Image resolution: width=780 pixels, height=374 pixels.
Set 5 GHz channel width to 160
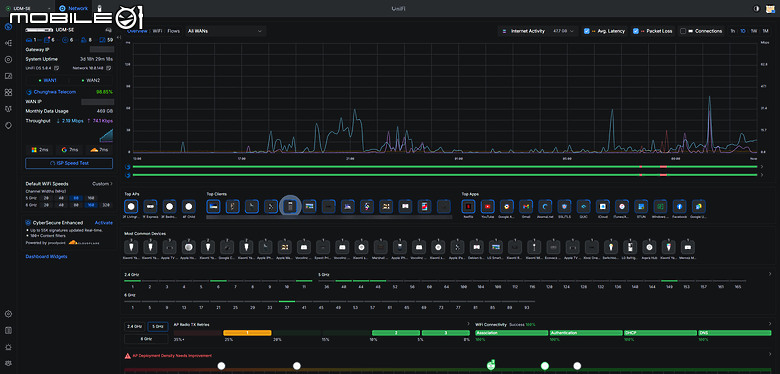click(91, 197)
